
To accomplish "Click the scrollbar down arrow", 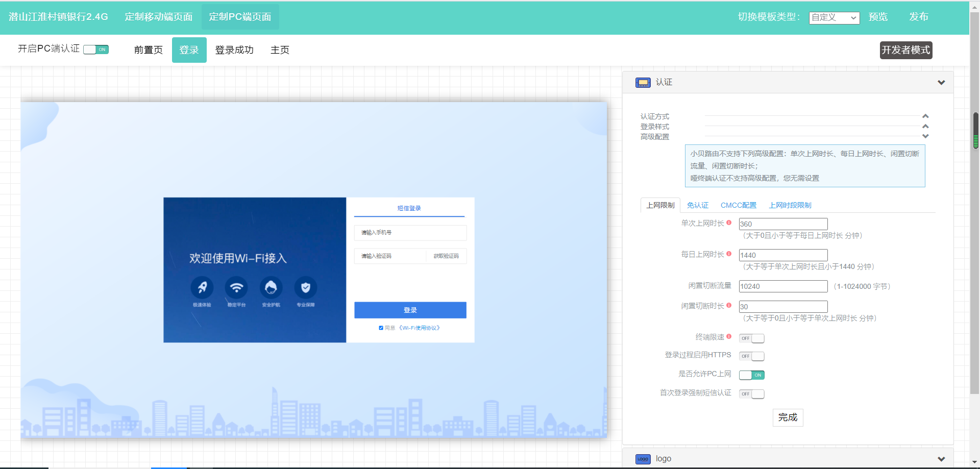I will 975,462.
